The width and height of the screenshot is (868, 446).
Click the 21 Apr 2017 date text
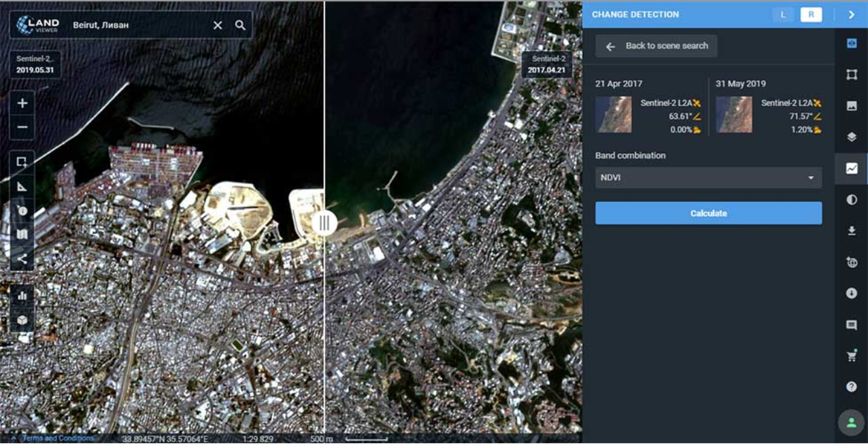618,84
